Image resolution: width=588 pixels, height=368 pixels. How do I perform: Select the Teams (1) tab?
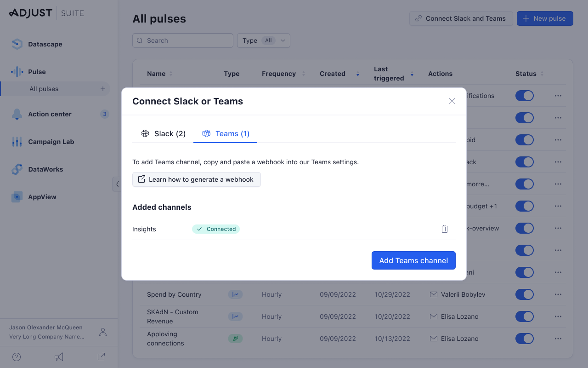[226, 134]
